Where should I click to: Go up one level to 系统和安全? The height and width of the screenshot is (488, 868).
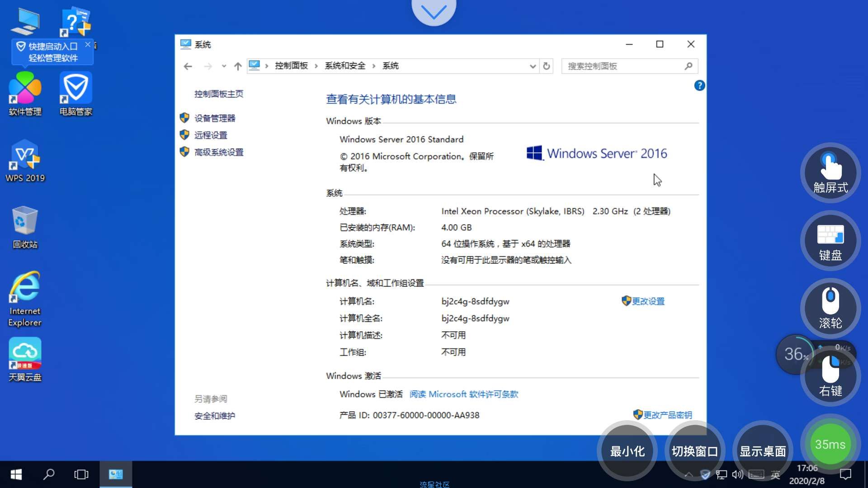click(x=238, y=66)
